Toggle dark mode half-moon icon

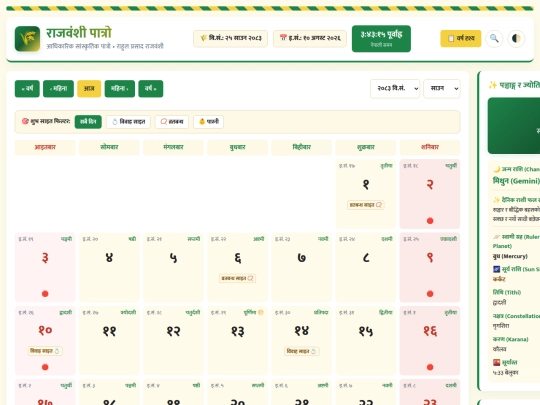[x=516, y=38]
